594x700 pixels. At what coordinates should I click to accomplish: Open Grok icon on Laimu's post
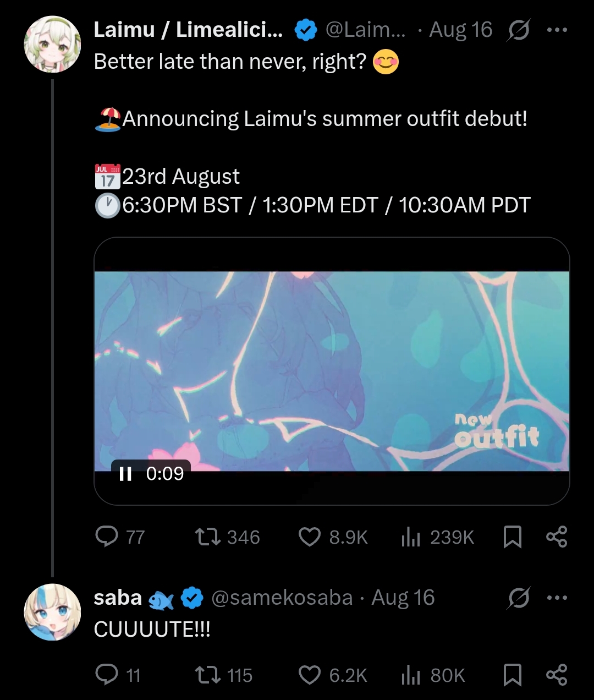[x=518, y=30]
